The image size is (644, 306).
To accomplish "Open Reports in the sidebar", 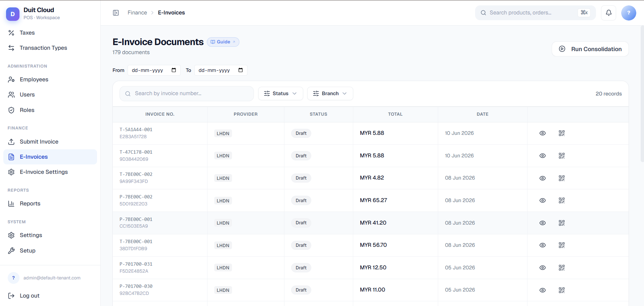I will pos(50,203).
